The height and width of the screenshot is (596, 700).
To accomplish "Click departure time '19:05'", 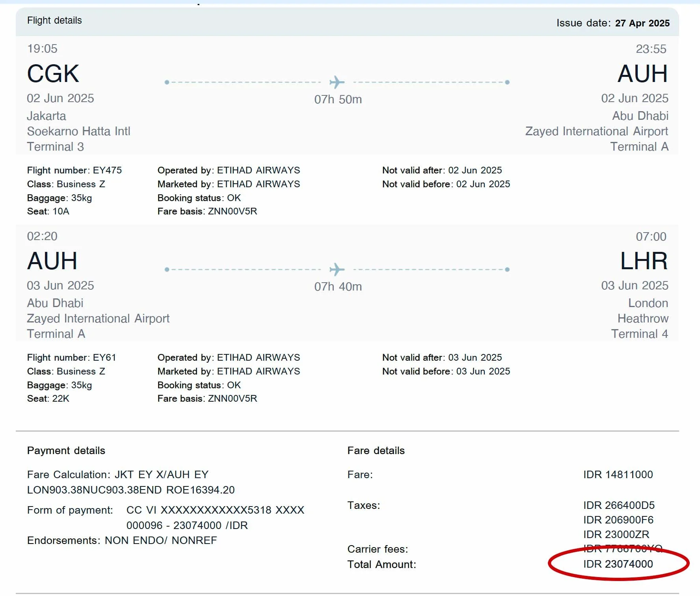I will point(42,49).
